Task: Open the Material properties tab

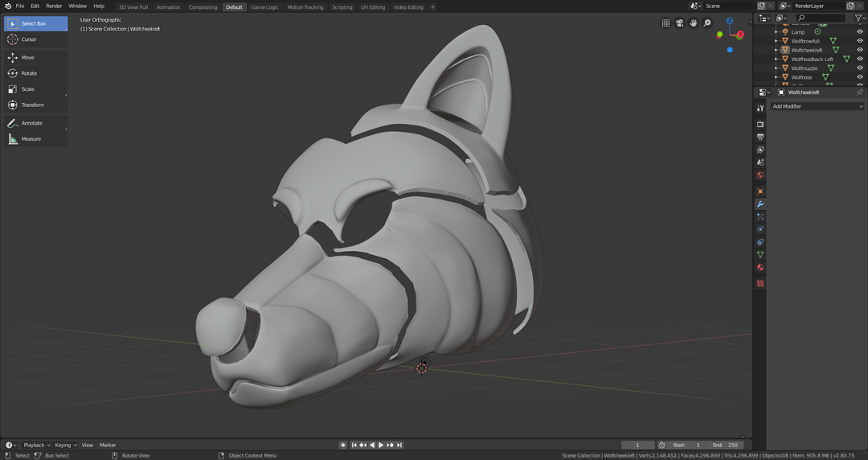Action: pos(760,268)
